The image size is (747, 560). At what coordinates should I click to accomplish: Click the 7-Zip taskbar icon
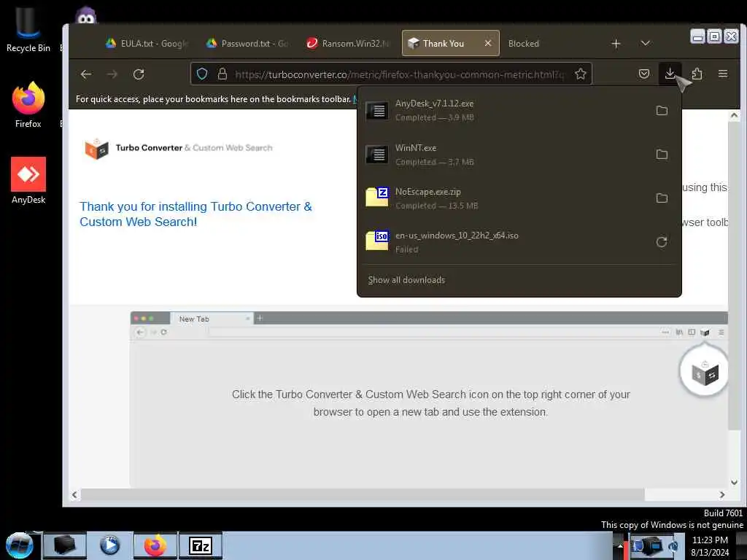click(200, 545)
